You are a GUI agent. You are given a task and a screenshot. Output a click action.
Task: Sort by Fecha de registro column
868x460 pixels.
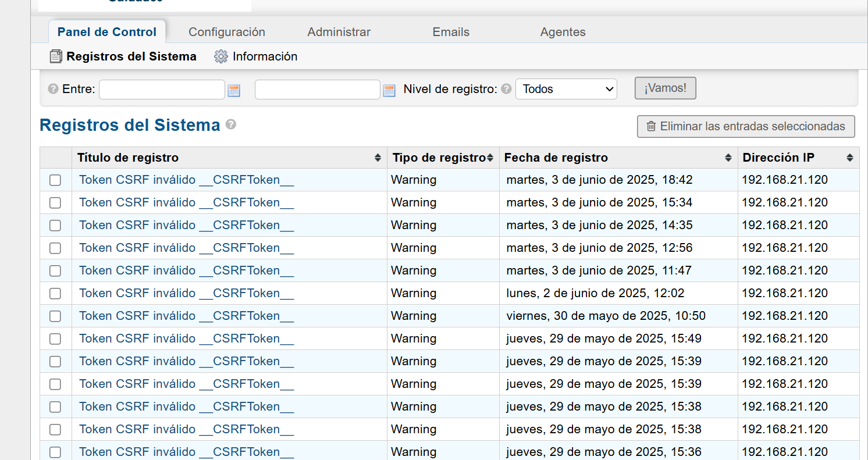(728, 158)
